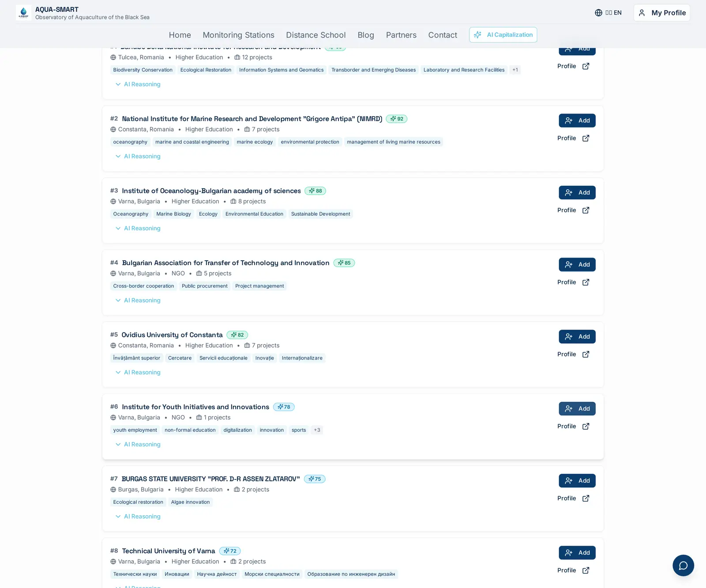Expand AI Reasoning for Youth Initiatives institute
706x588 pixels.
tap(138, 444)
